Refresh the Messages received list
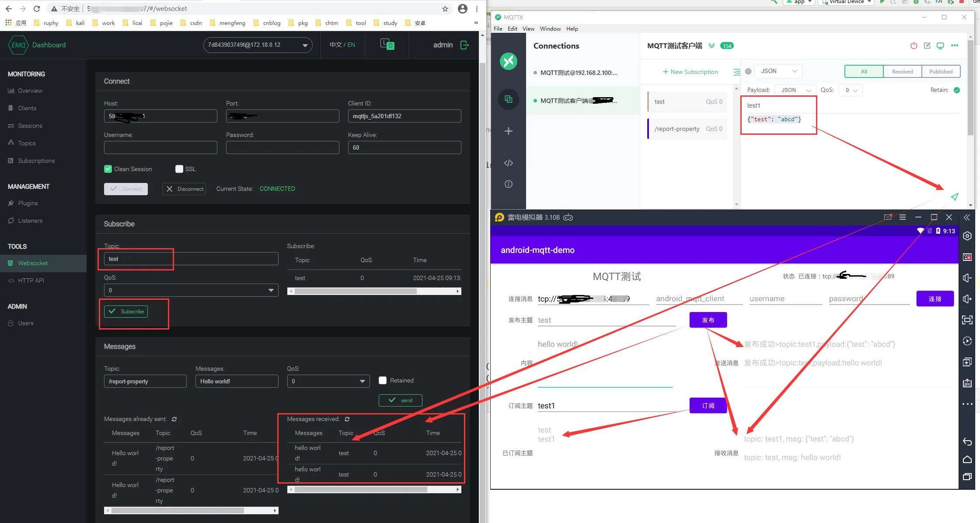Screen dimensions: 980x523 click(x=347, y=419)
